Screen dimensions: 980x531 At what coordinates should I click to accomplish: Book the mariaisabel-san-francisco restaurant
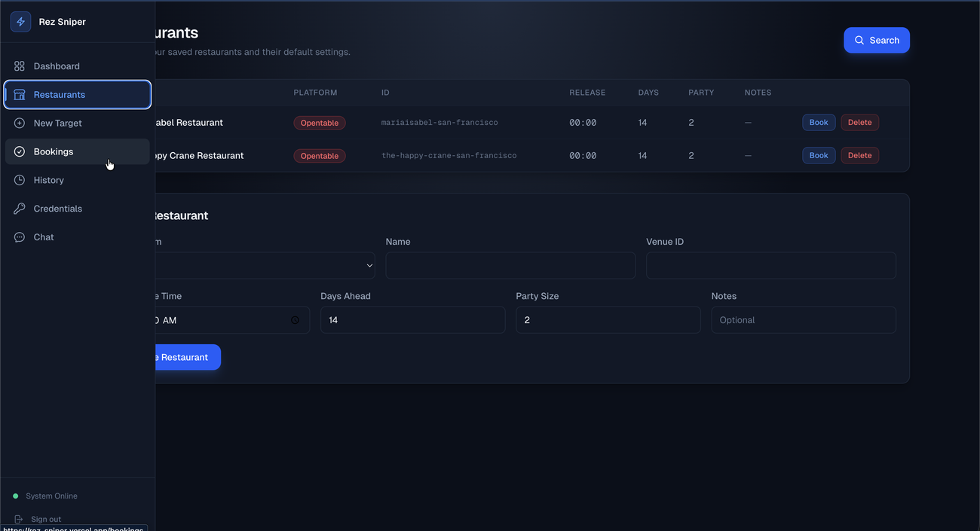(819, 123)
